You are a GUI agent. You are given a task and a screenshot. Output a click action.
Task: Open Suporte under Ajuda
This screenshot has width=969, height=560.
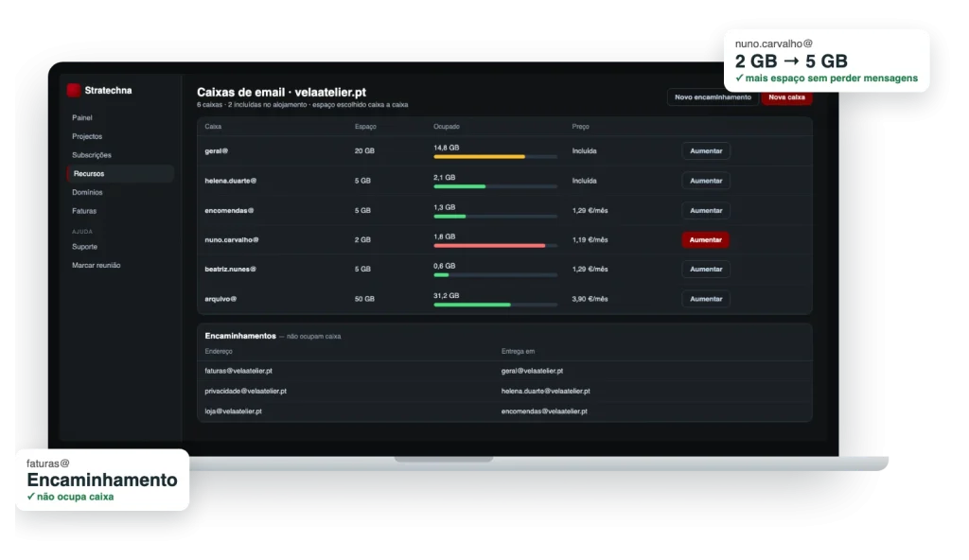coord(84,247)
